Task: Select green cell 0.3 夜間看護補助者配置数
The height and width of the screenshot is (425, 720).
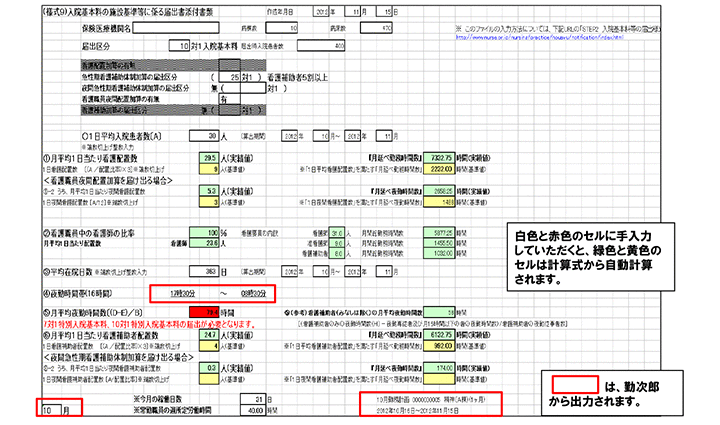Action: [209, 368]
